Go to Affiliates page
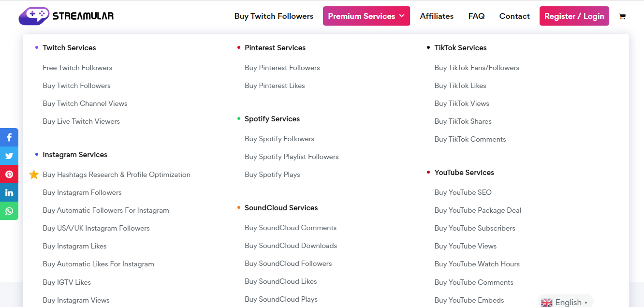This screenshot has width=644, height=307. pyautogui.click(x=437, y=16)
